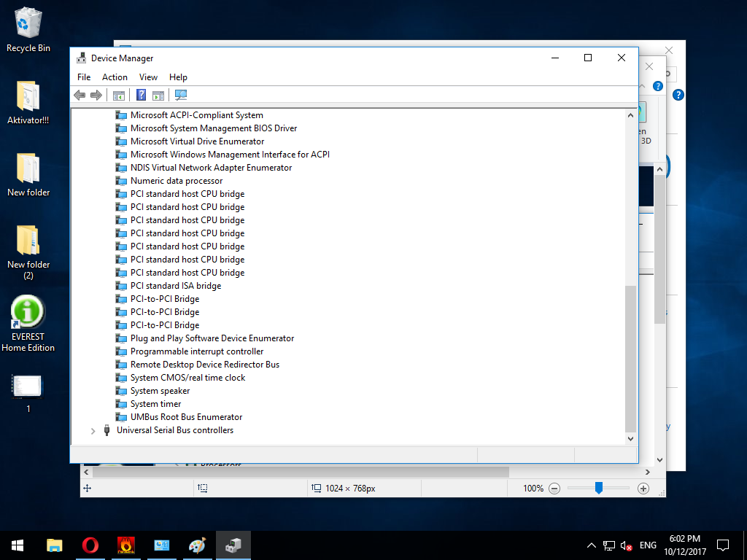Select System timer device

click(x=156, y=404)
